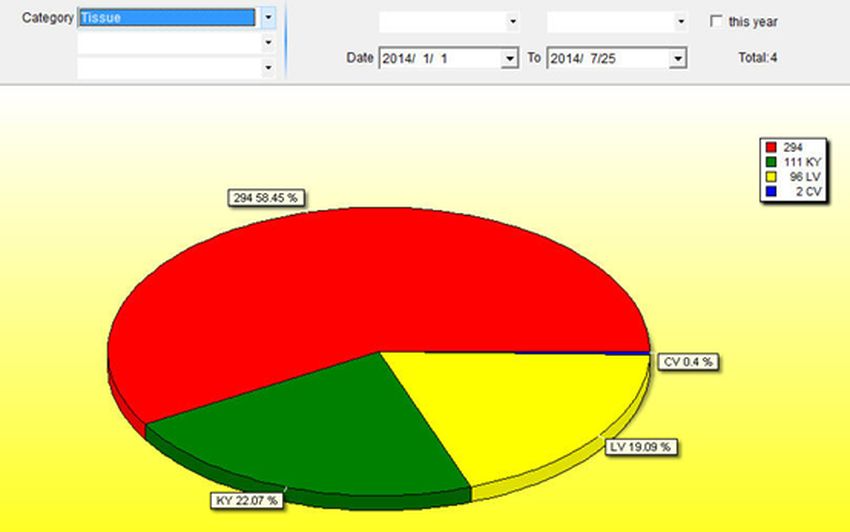This screenshot has width=850, height=532.
Task: Click the '111 KY' legend entry text
Action: pyautogui.click(x=802, y=162)
